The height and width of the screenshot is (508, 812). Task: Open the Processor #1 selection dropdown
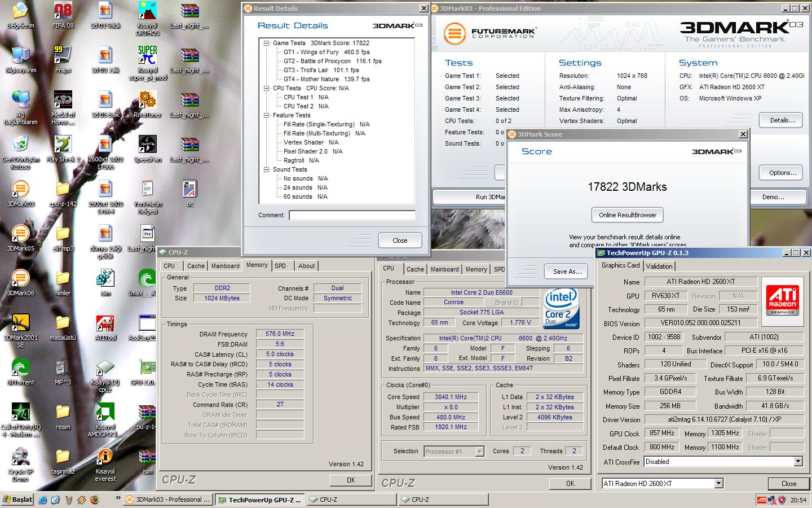pyautogui.click(x=479, y=452)
